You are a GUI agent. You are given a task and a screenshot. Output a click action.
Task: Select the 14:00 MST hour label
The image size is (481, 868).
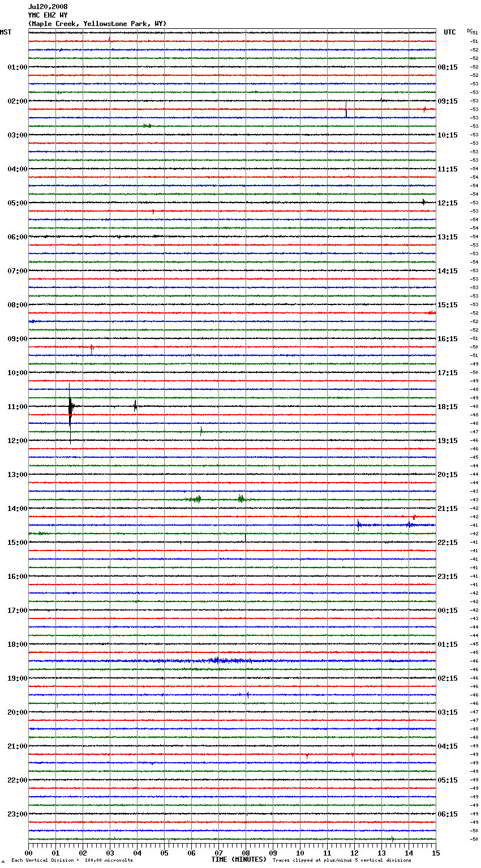click(17, 509)
